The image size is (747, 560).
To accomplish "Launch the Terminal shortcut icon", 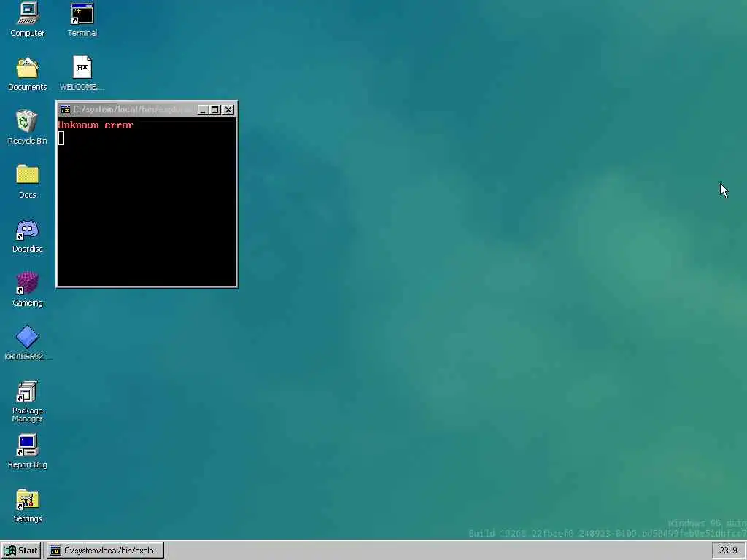I will pyautogui.click(x=82, y=20).
